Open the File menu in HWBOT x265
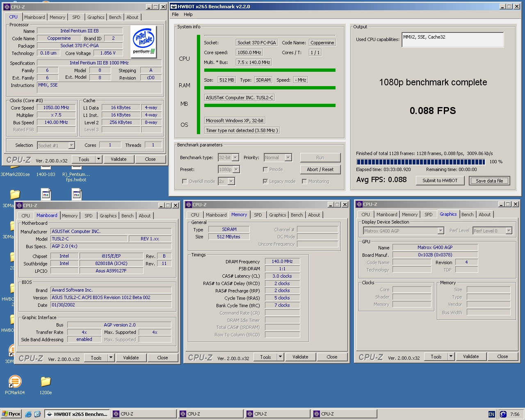This screenshot has height=420, width=525. (x=175, y=14)
